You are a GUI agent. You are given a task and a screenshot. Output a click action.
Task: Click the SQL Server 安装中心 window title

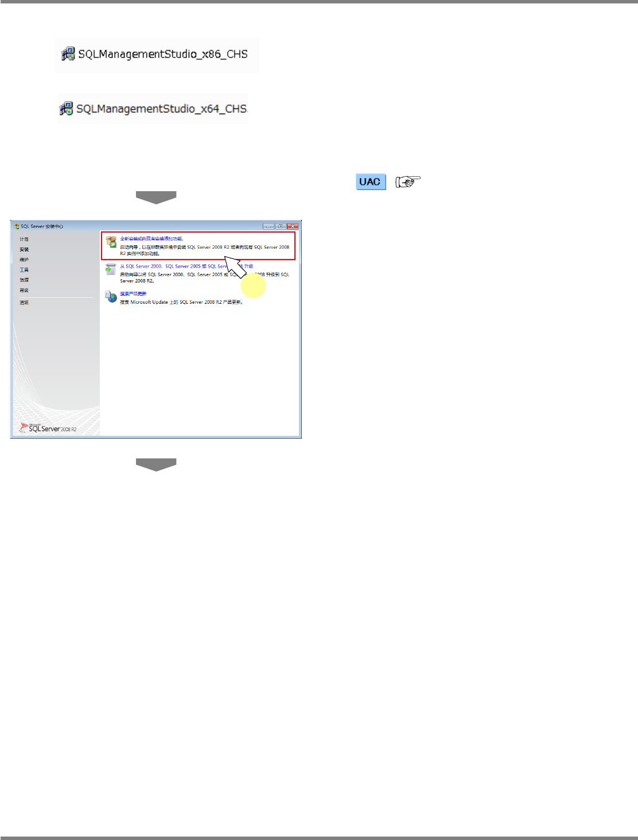coord(42,226)
